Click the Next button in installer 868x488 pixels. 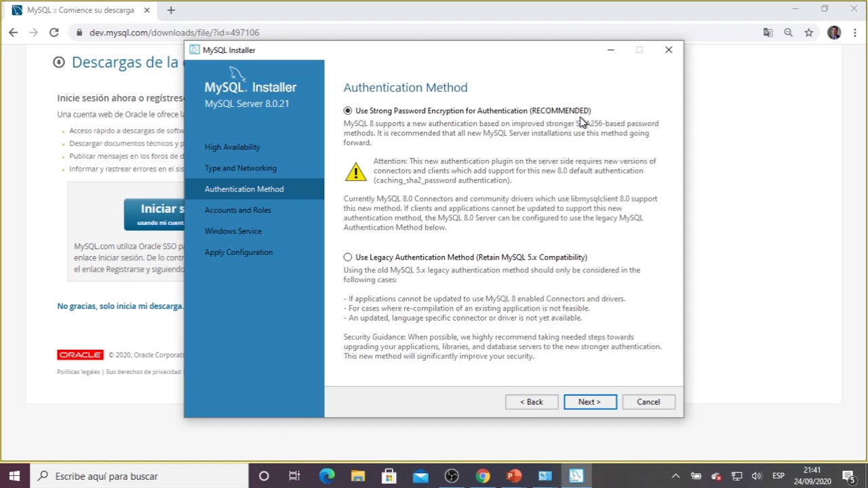pyautogui.click(x=590, y=402)
